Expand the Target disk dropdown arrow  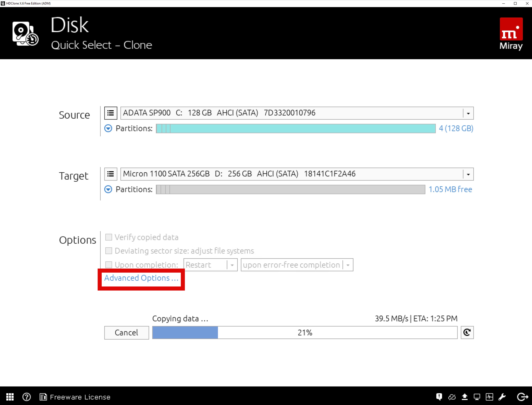point(468,174)
